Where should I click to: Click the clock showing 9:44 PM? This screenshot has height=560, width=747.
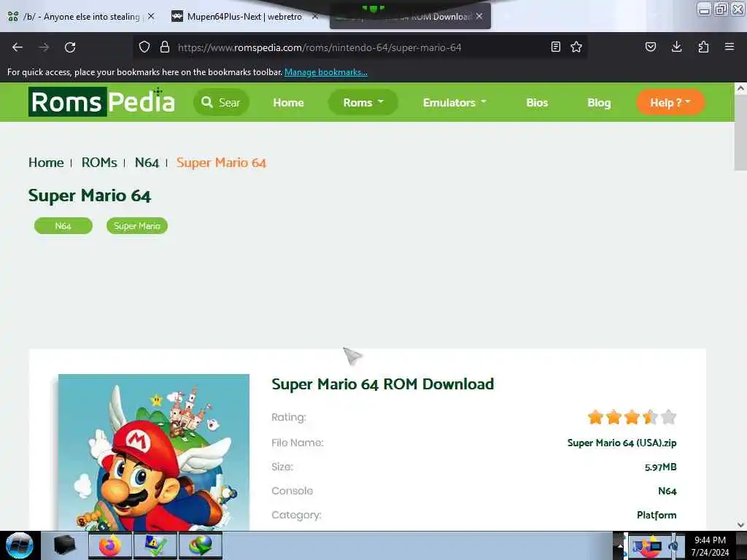710,540
